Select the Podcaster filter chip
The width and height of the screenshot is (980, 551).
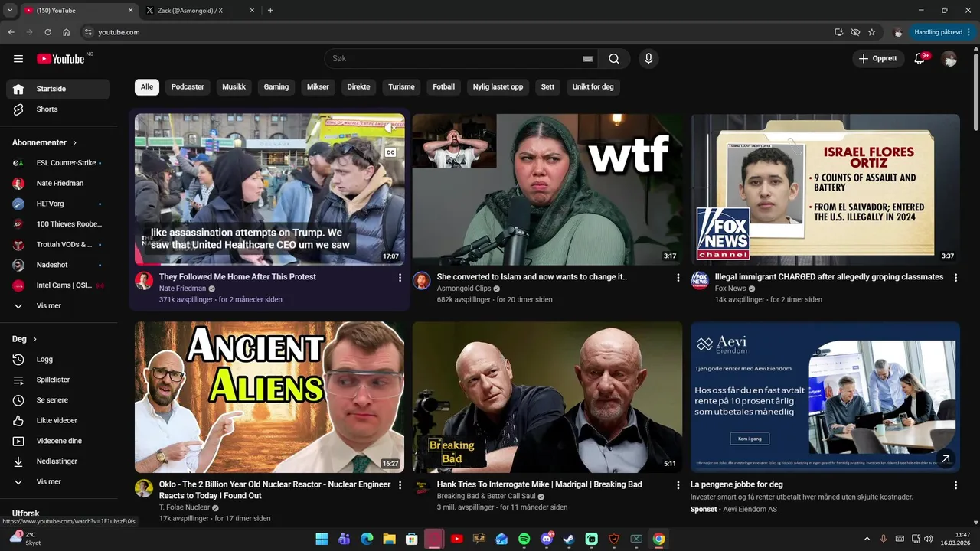pyautogui.click(x=188, y=87)
